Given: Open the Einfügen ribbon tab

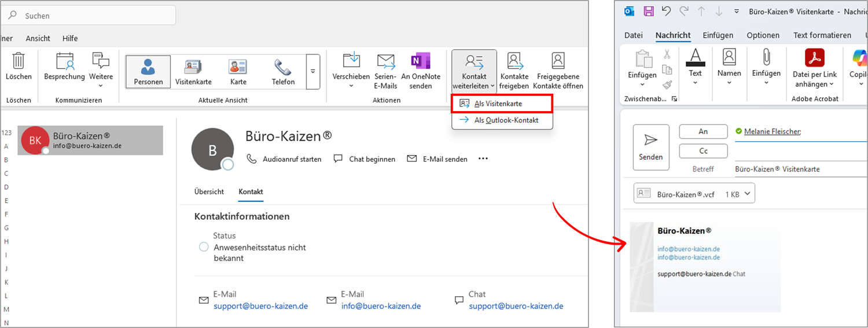Looking at the screenshot, I should pos(718,35).
